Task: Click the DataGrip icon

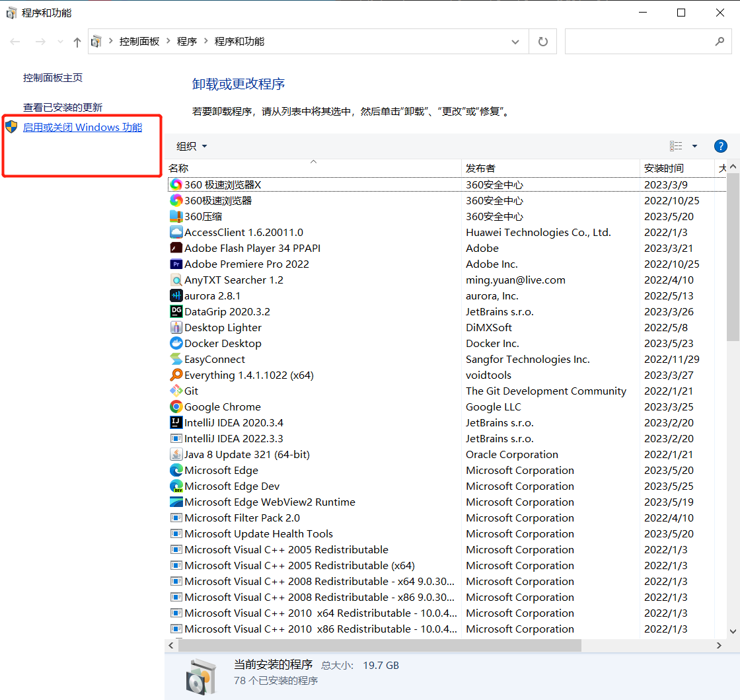Action: coord(176,311)
